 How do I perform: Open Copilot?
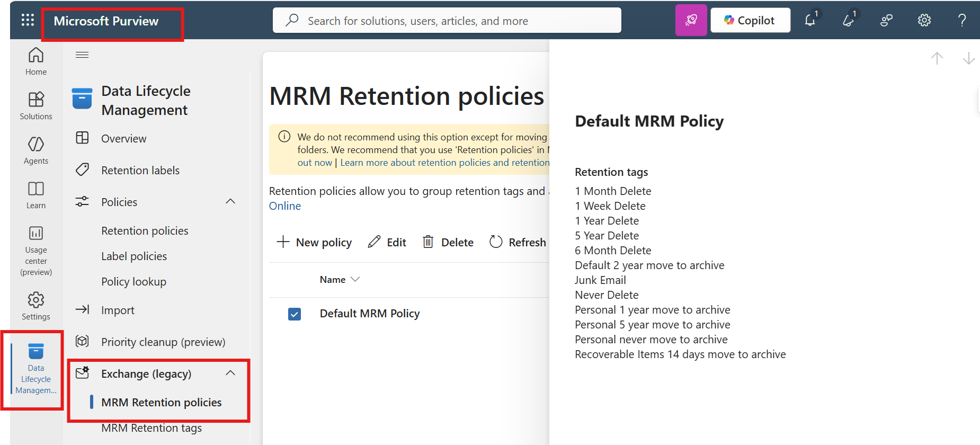point(750,20)
